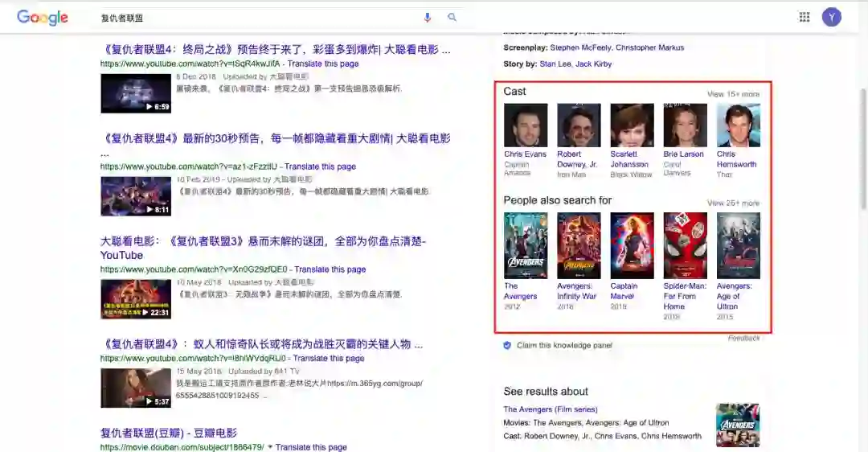This screenshot has height=452, width=868.
Task: Select Brie Larson cast photo
Action: tap(686, 125)
